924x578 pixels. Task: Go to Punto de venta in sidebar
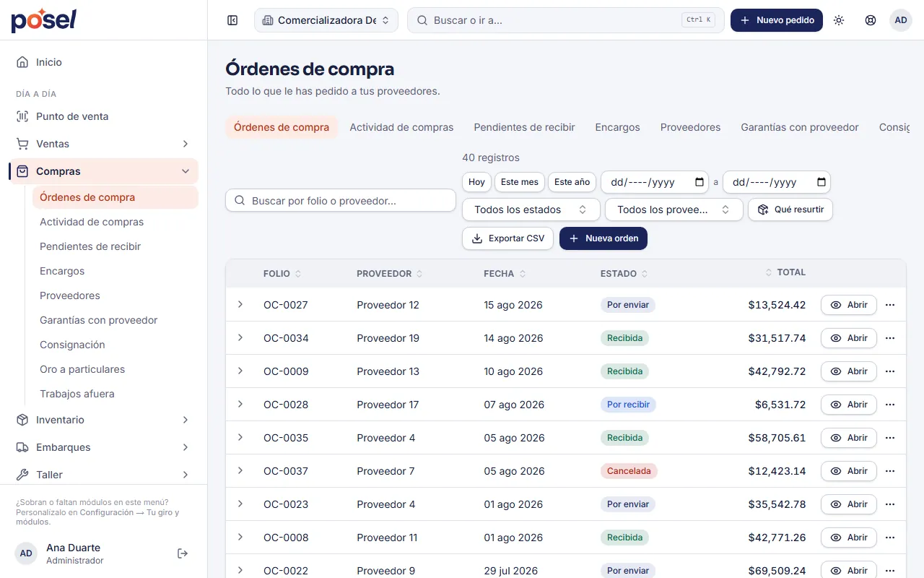(x=103, y=116)
